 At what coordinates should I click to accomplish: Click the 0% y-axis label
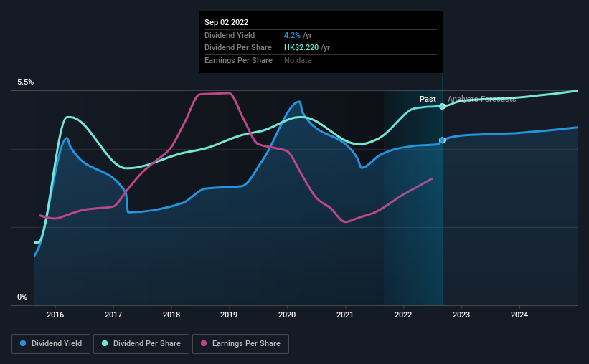pyautogui.click(x=22, y=297)
